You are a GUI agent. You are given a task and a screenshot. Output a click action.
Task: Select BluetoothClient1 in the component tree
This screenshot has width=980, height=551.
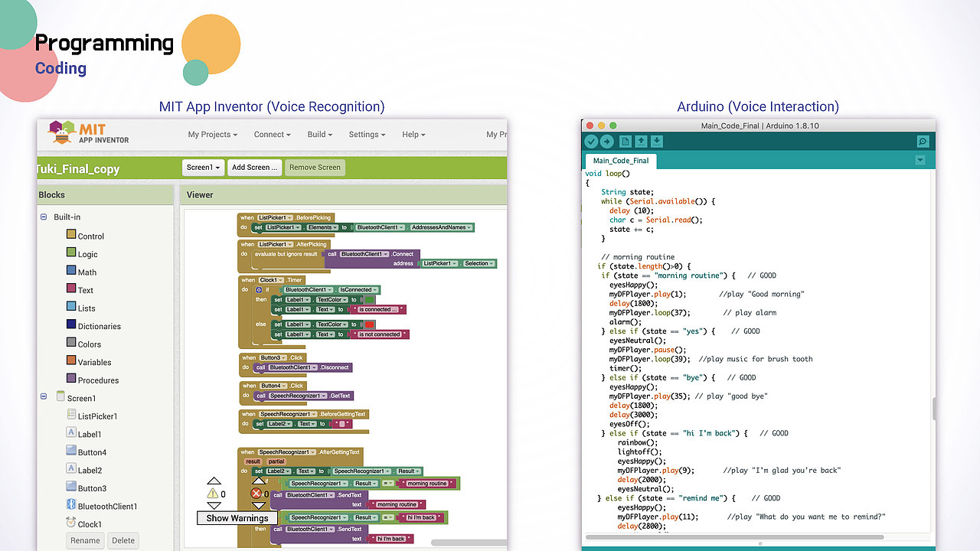pyautogui.click(x=102, y=506)
